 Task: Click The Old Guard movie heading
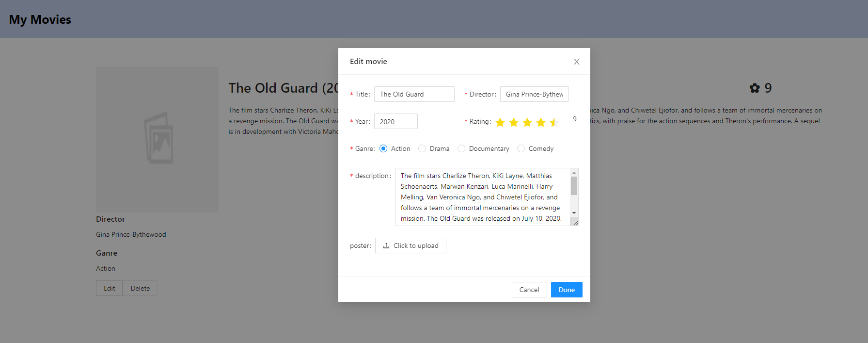pyautogui.click(x=284, y=88)
